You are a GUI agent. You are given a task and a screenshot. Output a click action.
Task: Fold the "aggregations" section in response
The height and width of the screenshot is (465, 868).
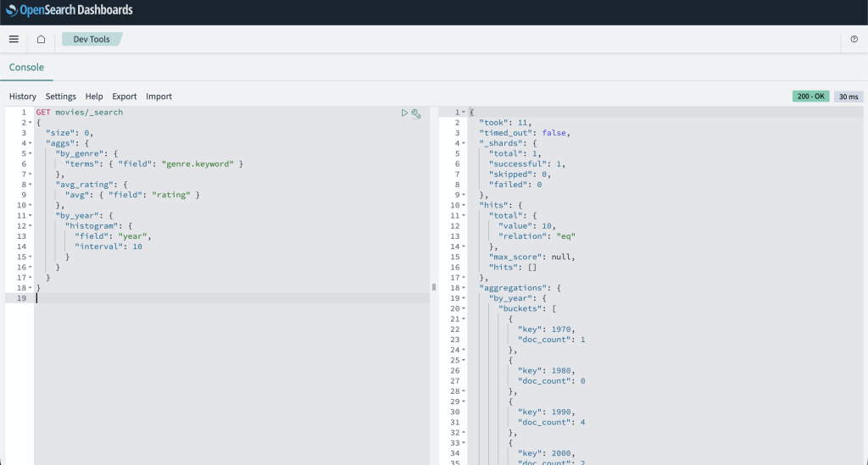point(464,288)
